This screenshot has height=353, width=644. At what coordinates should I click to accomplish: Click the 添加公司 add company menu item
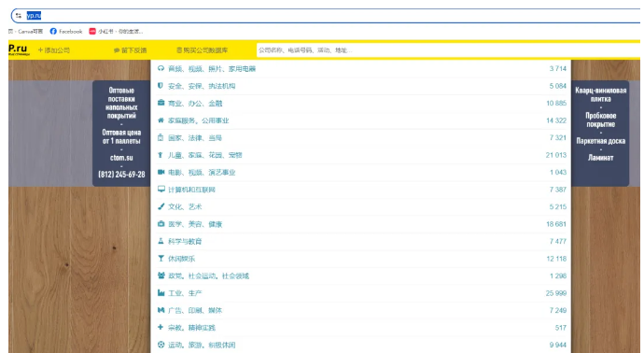(x=54, y=50)
